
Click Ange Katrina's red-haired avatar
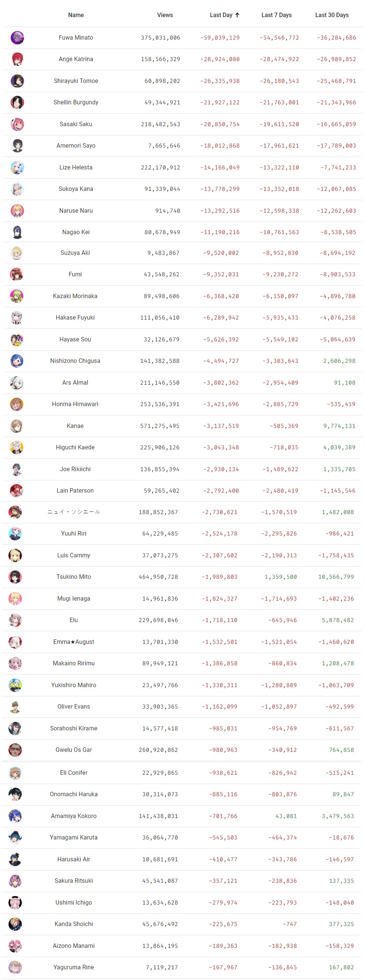pos(17,59)
